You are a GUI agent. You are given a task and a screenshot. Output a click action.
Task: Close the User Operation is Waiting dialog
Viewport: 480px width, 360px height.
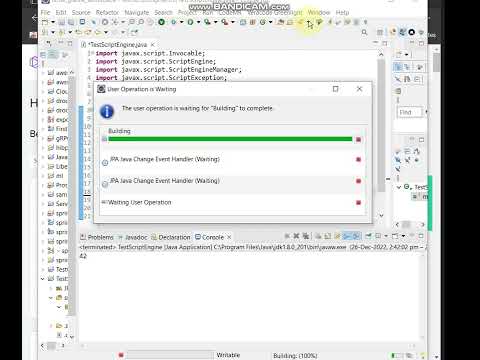(359, 89)
